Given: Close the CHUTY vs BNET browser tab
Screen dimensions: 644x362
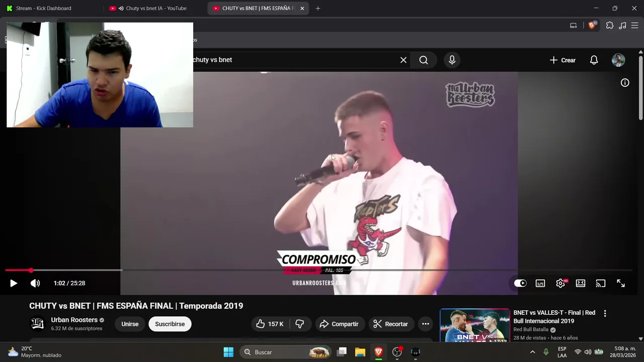Looking at the screenshot, I should 302,8.
